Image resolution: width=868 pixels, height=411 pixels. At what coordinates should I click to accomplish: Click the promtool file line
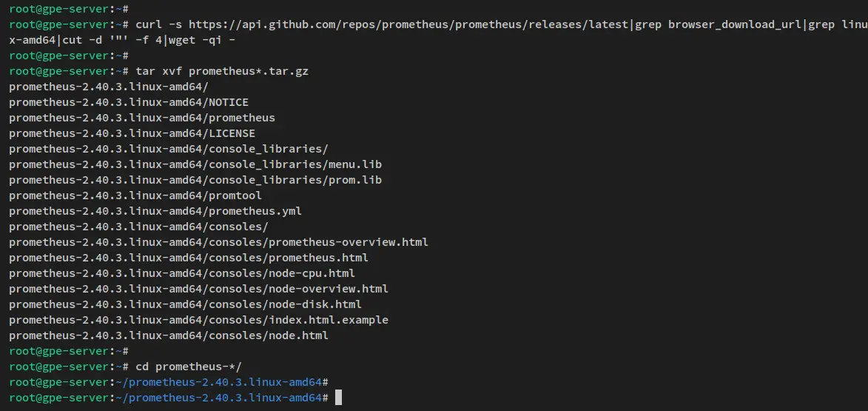click(x=135, y=196)
